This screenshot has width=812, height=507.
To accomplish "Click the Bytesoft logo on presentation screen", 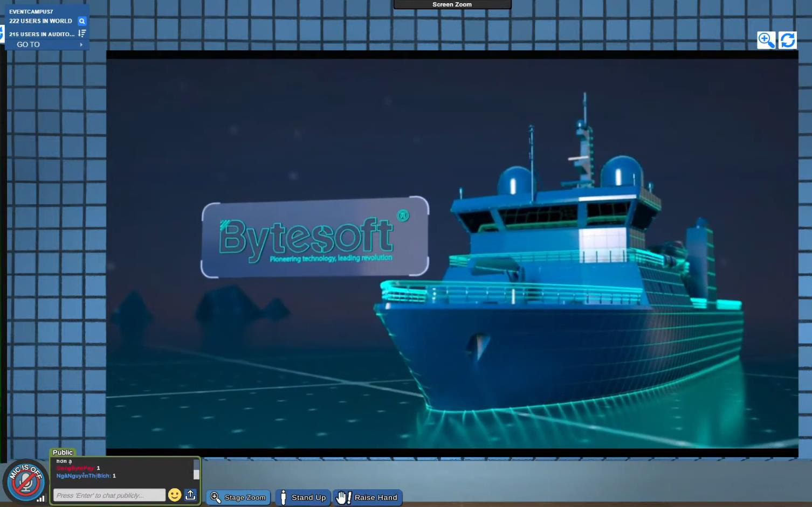I will (x=315, y=238).
